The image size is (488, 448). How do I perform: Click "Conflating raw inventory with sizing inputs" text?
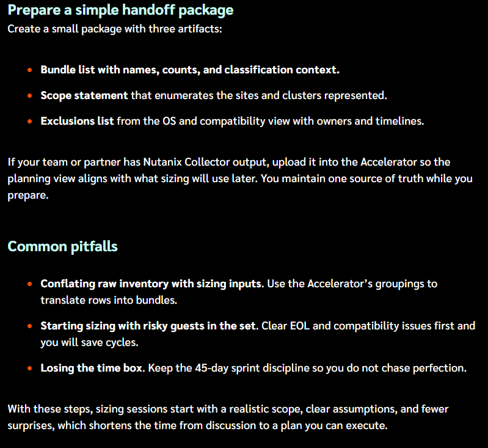coord(151,284)
